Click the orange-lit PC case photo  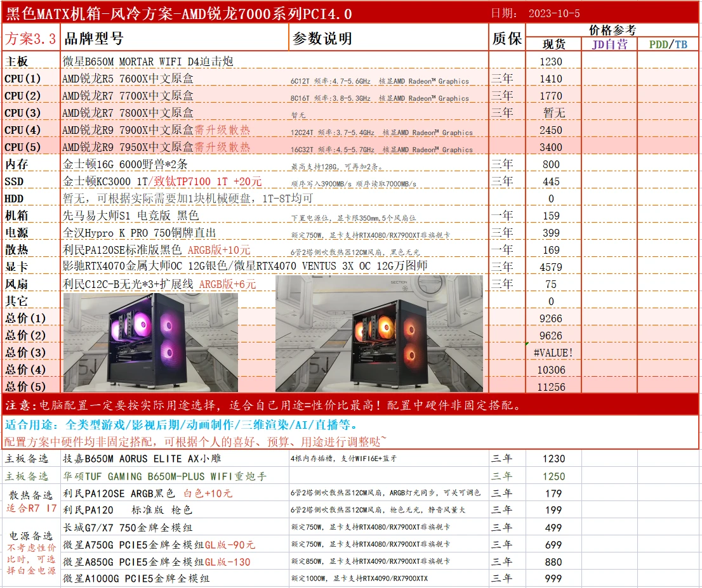[379, 334]
